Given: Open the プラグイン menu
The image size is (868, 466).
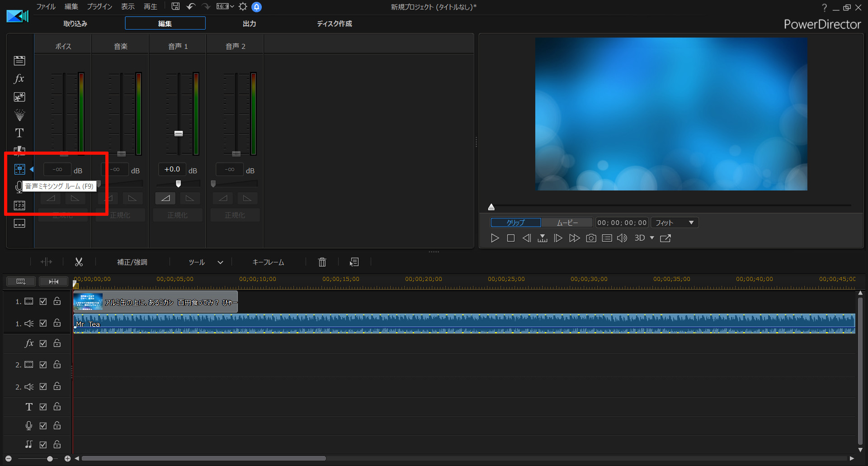Looking at the screenshot, I should [x=99, y=6].
